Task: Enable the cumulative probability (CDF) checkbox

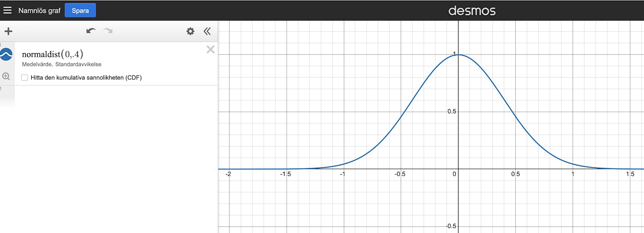Action: click(x=25, y=78)
